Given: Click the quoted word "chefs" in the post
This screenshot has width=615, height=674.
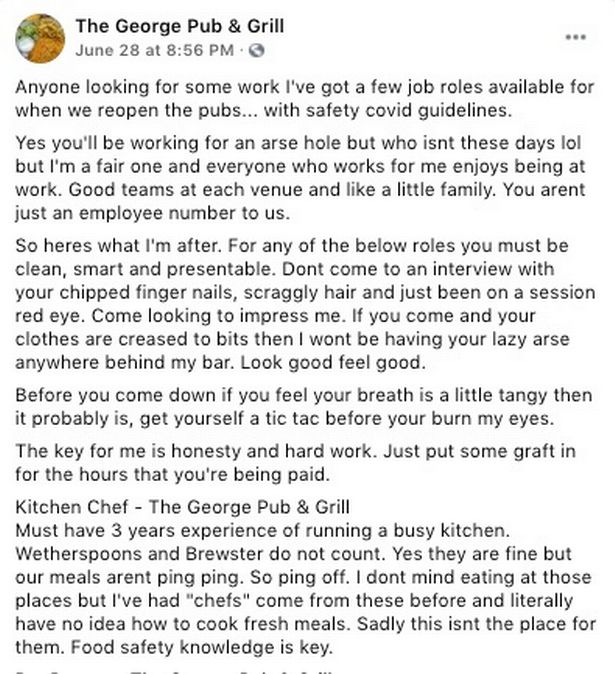Looking at the screenshot, I should tap(219, 600).
